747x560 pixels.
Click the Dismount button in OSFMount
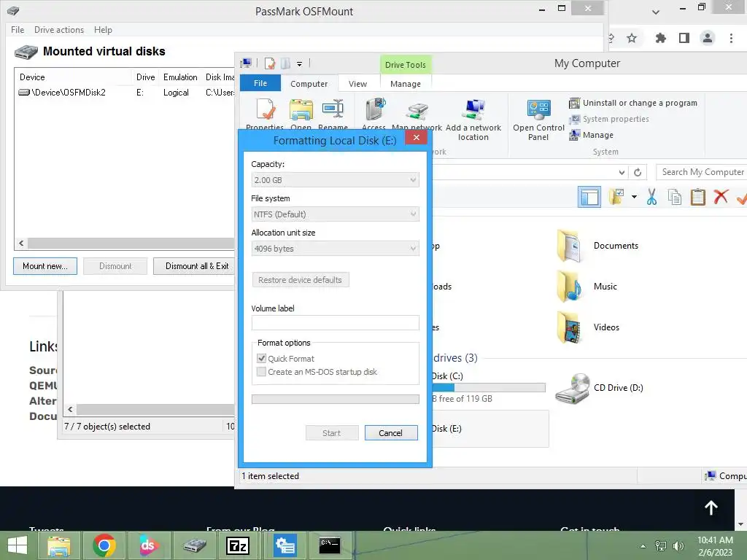coord(115,266)
